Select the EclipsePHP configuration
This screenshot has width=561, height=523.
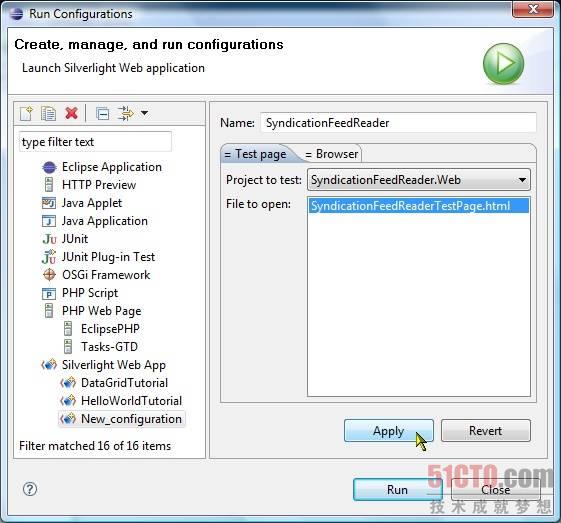point(110,329)
